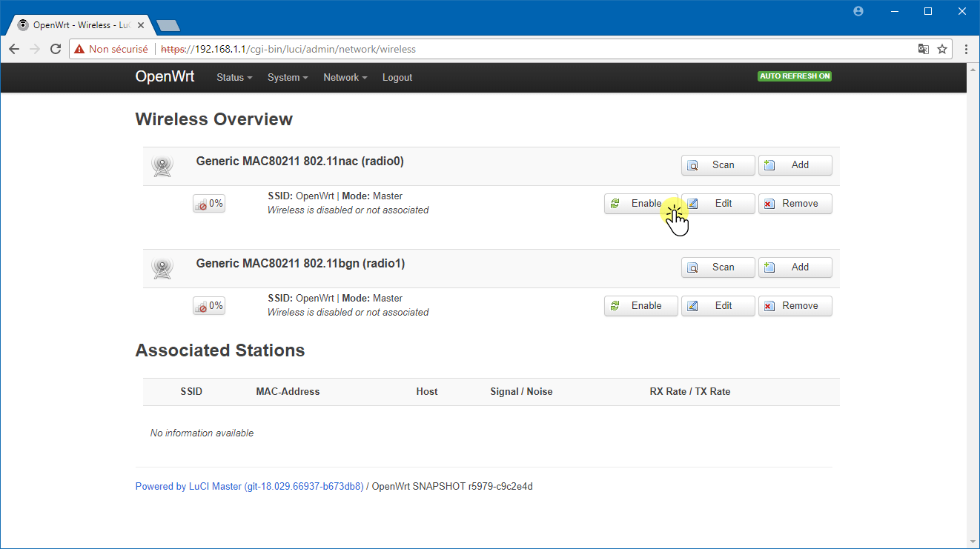Click the Signal / Noise column header
This screenshot has height=549, width=980.
521,391
